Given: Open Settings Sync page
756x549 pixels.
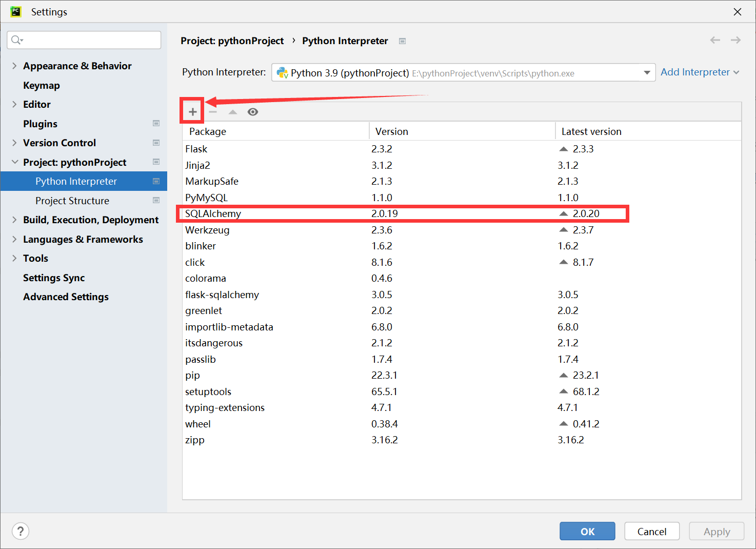Looking at the screenshot, I should [54, 278].
